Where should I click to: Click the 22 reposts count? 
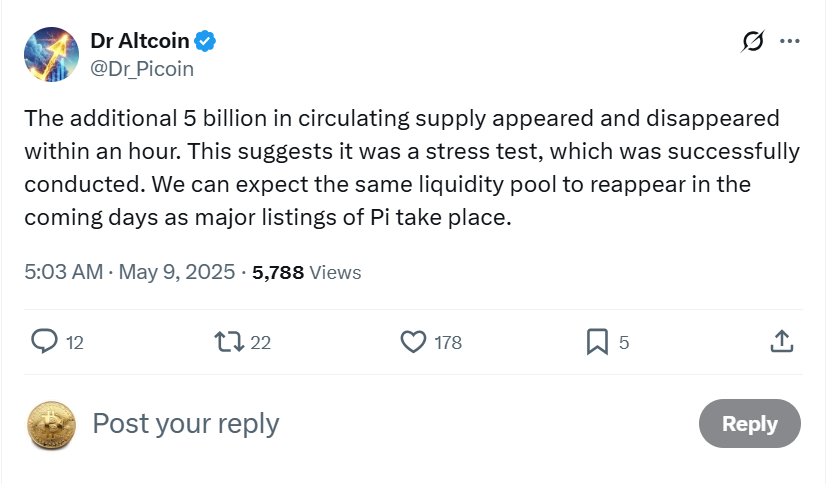coord(261,343)
